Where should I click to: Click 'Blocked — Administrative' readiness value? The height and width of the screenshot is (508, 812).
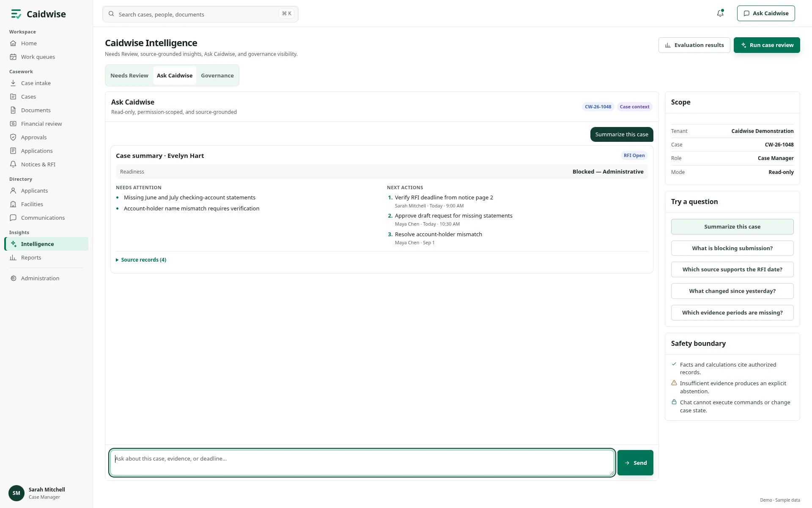tap(608, 171)
